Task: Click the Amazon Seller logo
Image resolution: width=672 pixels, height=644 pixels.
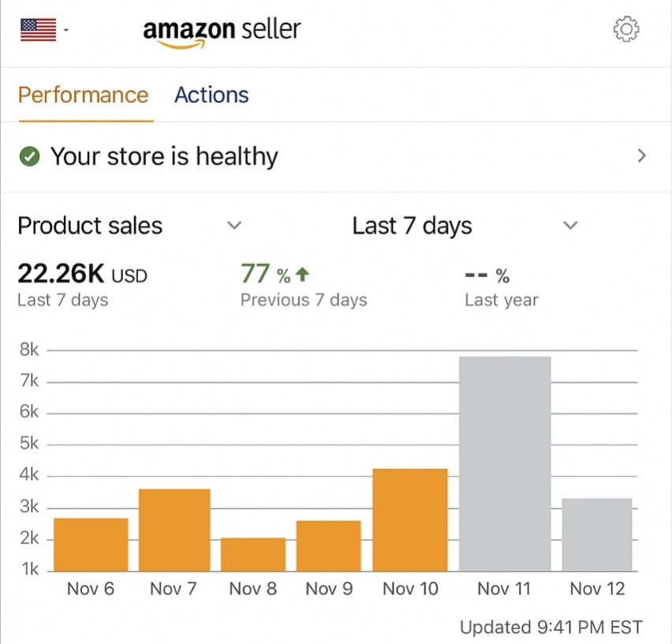Action: coord(222,32)
